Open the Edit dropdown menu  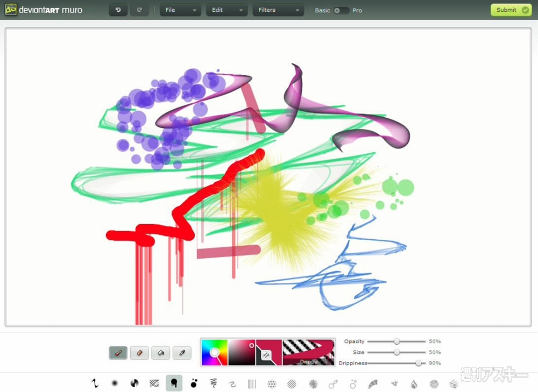pos(226,10)
